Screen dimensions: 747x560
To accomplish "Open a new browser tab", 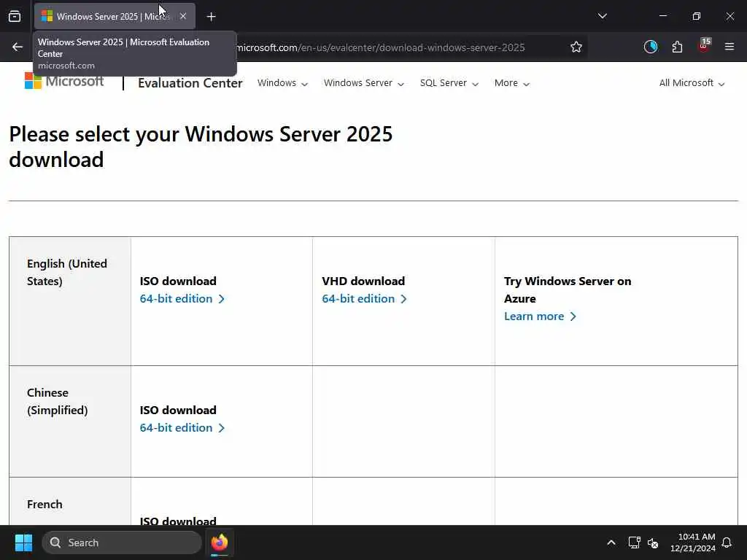I will point(211,17).
